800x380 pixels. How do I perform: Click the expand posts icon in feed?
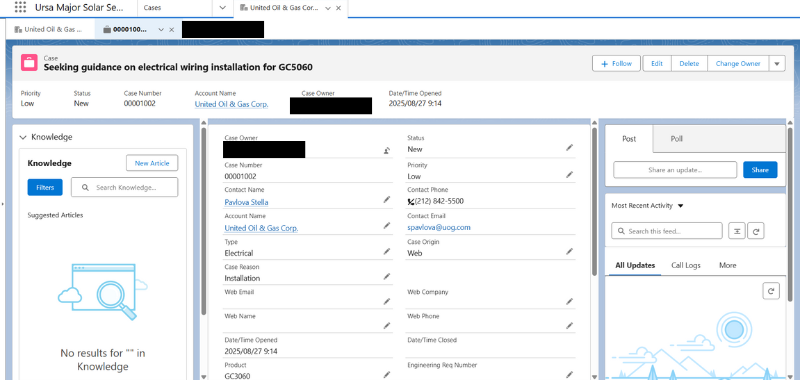[x=736, y=231]
